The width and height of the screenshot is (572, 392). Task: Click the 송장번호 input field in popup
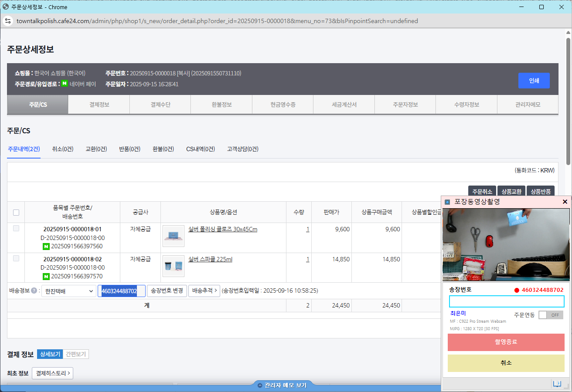click(506, 301)
